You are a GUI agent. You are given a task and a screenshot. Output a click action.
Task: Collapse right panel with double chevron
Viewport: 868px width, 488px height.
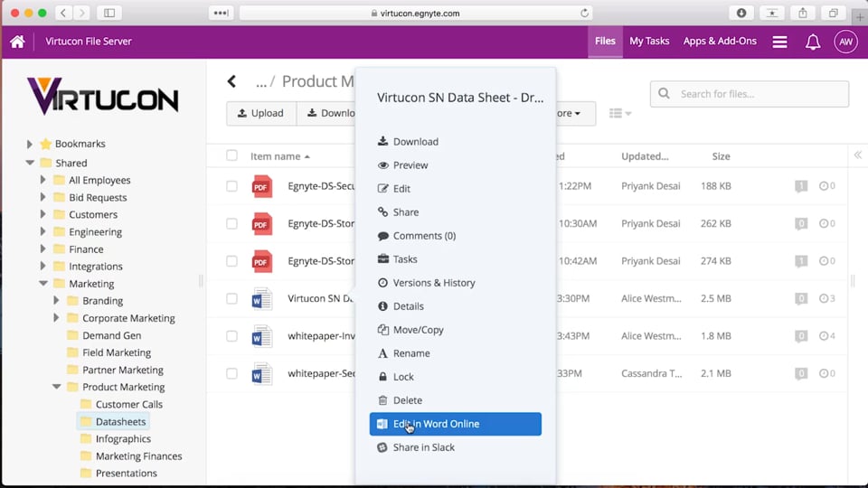(x=857, y=155)
